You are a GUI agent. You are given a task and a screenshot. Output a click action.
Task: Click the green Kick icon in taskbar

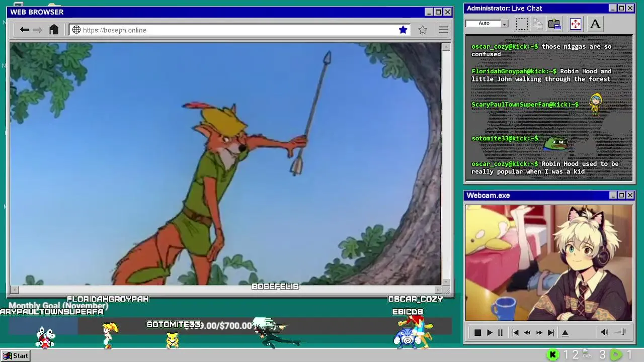coord(552,355)
